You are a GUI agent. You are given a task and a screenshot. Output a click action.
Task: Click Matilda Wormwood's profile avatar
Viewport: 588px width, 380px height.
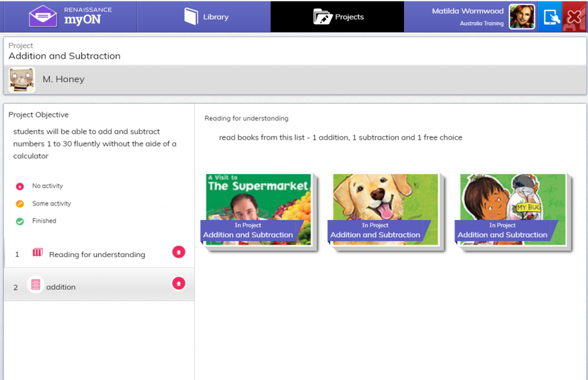pos(521,17)
